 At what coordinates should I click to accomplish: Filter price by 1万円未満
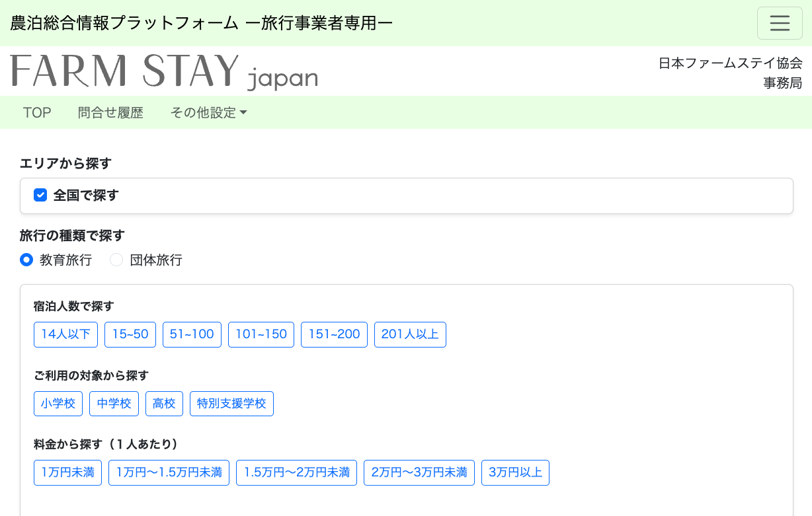(x=67, y=473)
